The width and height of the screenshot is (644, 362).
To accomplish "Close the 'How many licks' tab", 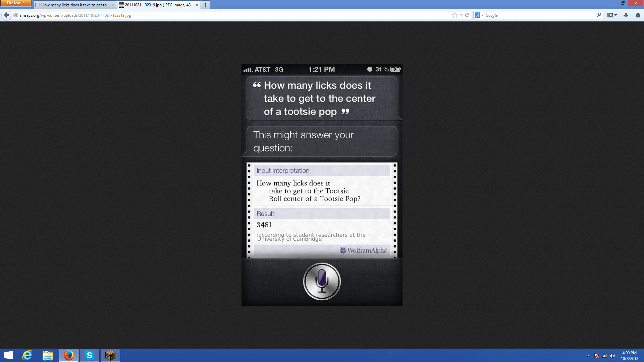I will point(113,5).
